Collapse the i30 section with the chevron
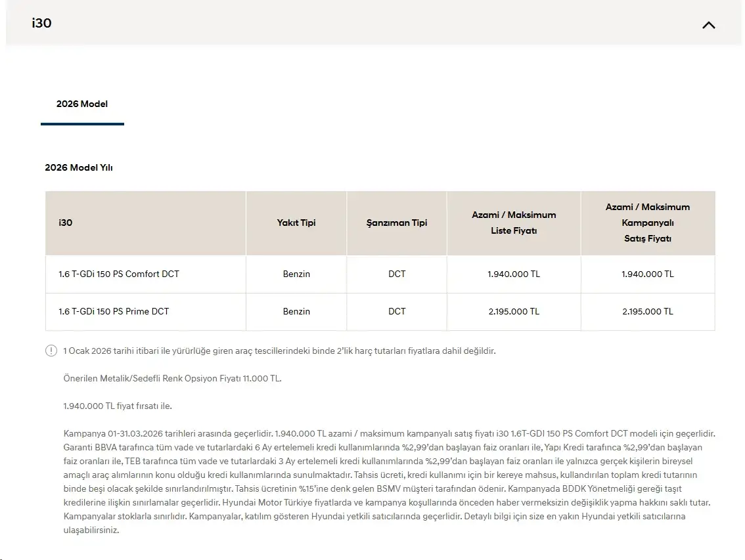 708,25
